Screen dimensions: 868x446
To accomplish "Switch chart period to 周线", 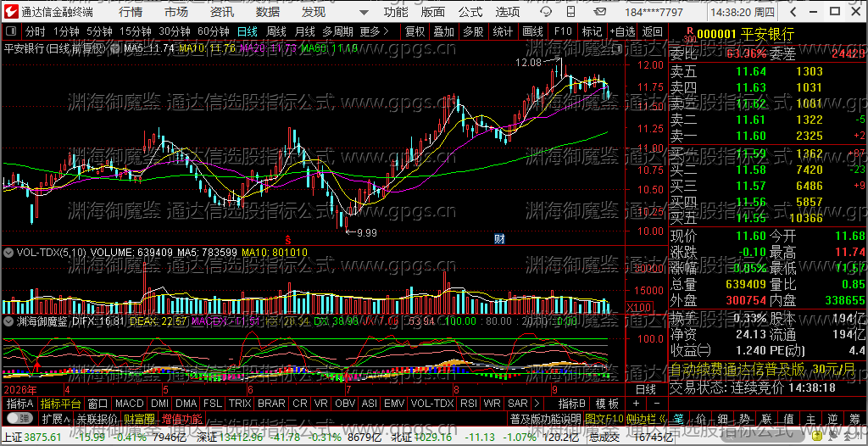I will (x=276, y=31).
